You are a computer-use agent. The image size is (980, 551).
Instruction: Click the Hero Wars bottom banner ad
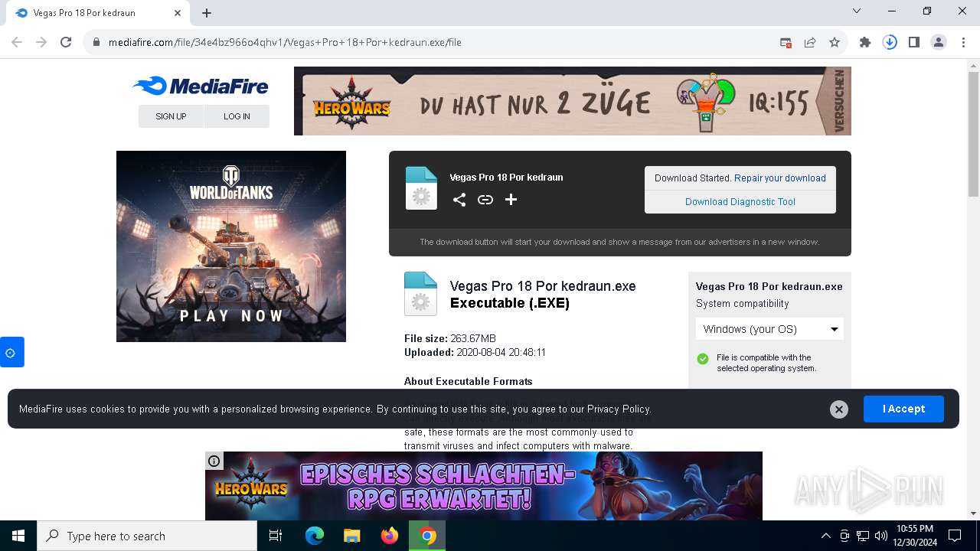(x=484, y=486)
